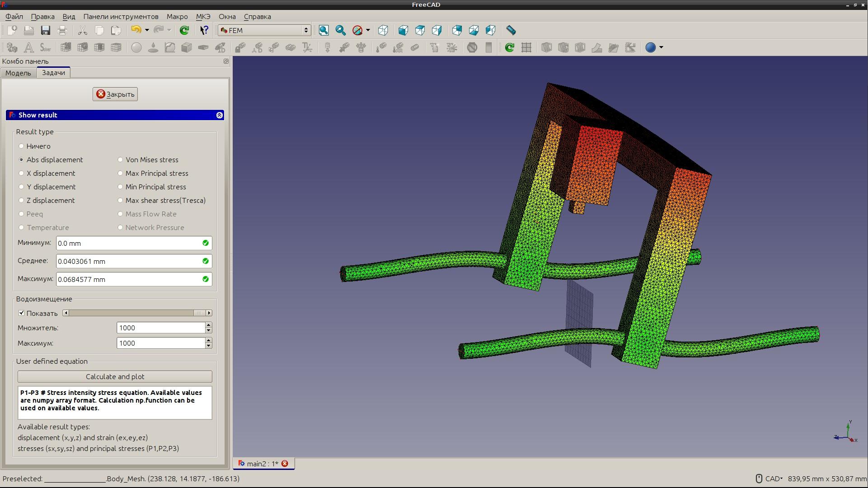Viewport: 868px width, 488px height.
Task: Click the Measure distance ruler icon
Action: (x=511, y=30)
